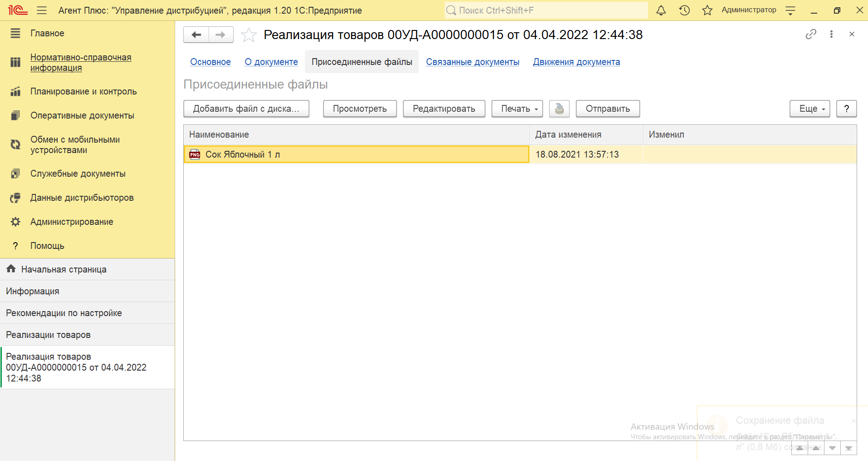This screenshot has height=461, width=868.
Task: Open the hamburger main menu icon
Action: (x=42, y=10)
